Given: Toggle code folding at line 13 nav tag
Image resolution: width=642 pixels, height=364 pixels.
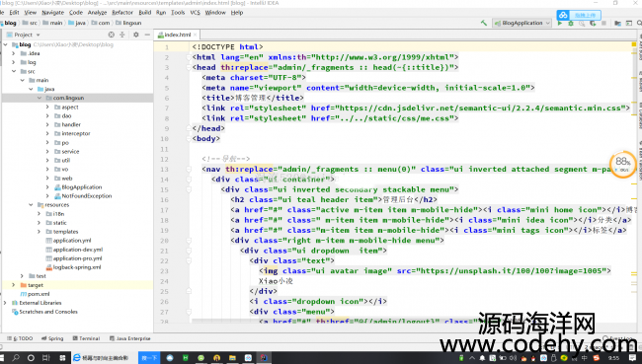Looking at the screenshot, I should click(x=189, y=170).
